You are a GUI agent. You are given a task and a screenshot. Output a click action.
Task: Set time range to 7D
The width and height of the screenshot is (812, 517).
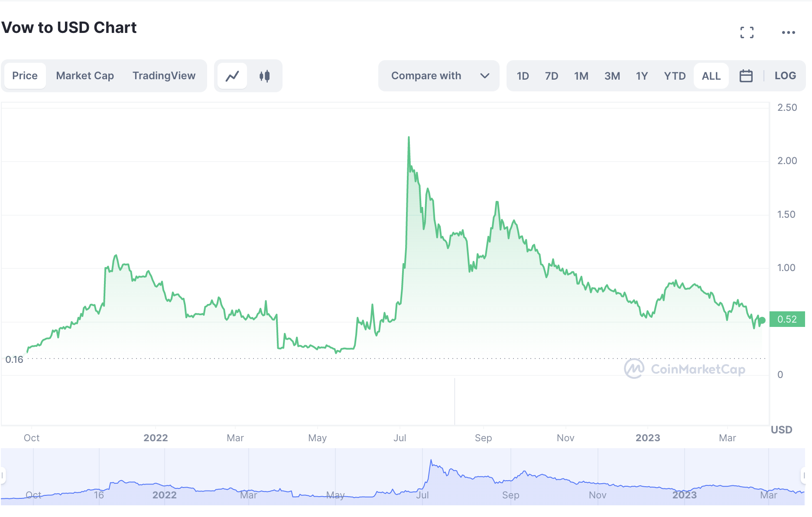click(x=551, y=76)
